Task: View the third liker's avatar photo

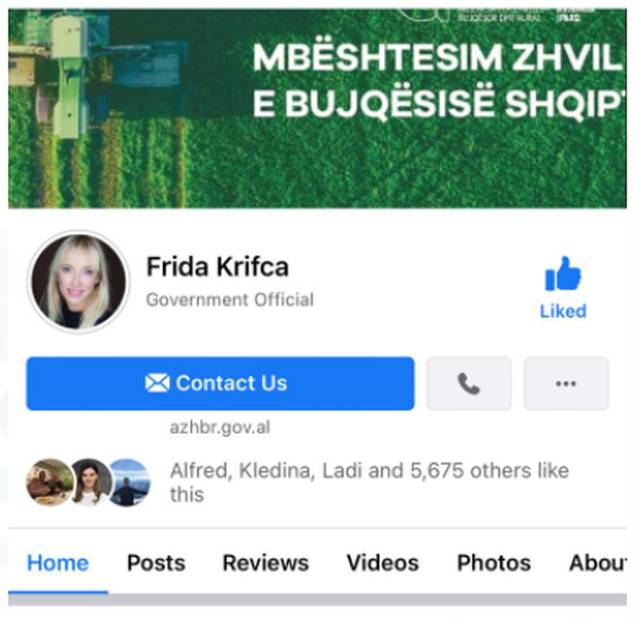Action: point(129,482)
